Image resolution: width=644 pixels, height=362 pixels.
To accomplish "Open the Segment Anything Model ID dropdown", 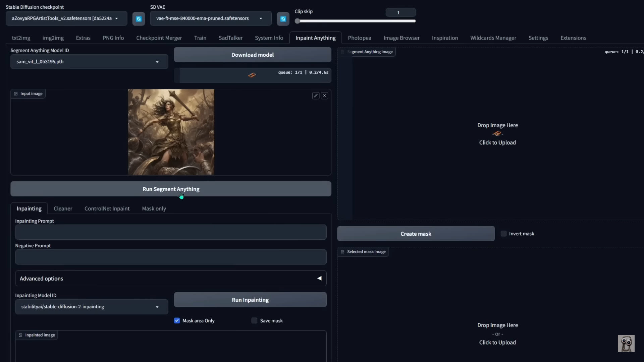I will 89,62.
